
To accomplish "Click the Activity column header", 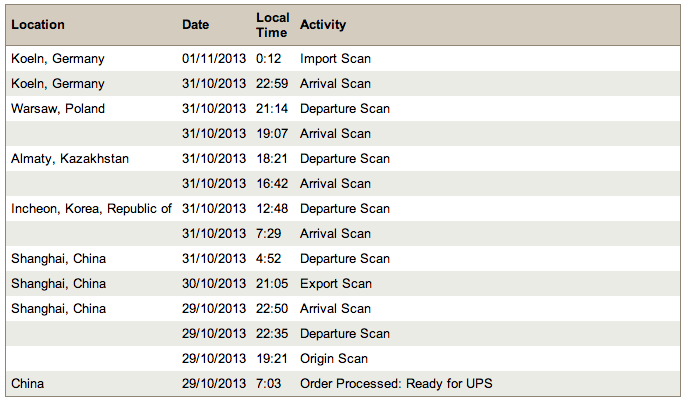I will [323, 25].
